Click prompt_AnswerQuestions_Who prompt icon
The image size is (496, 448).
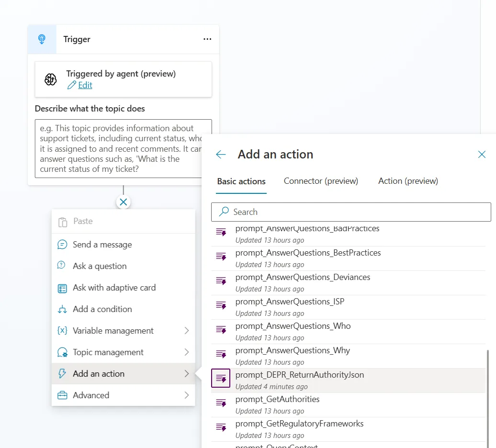[x=221, y=329]
